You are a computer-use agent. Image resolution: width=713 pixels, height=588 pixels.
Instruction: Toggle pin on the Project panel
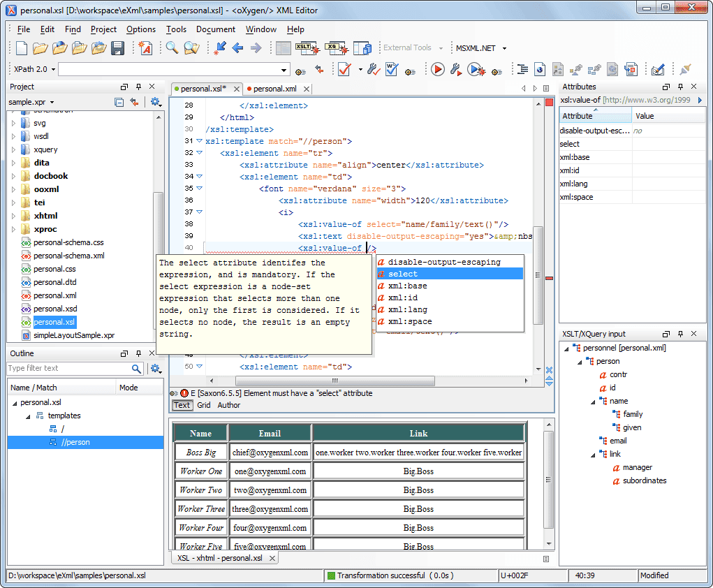click(x=138, y=87)
